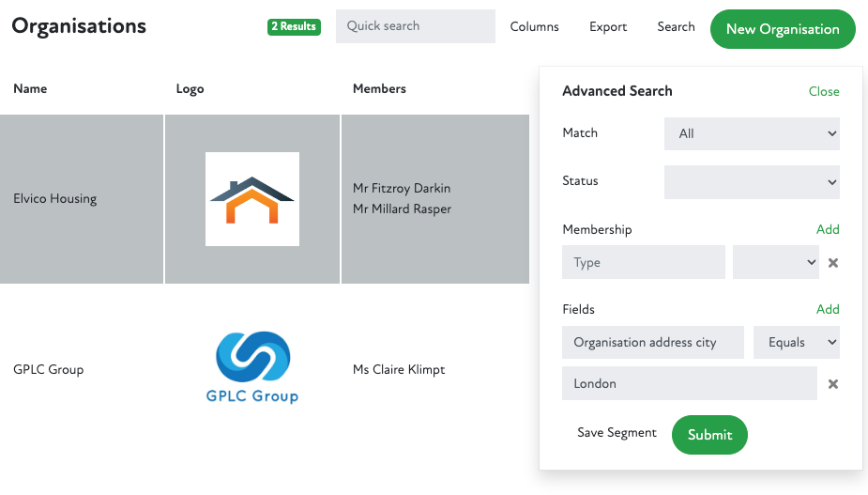Click Search in the top toolbar

pos(676,27)
